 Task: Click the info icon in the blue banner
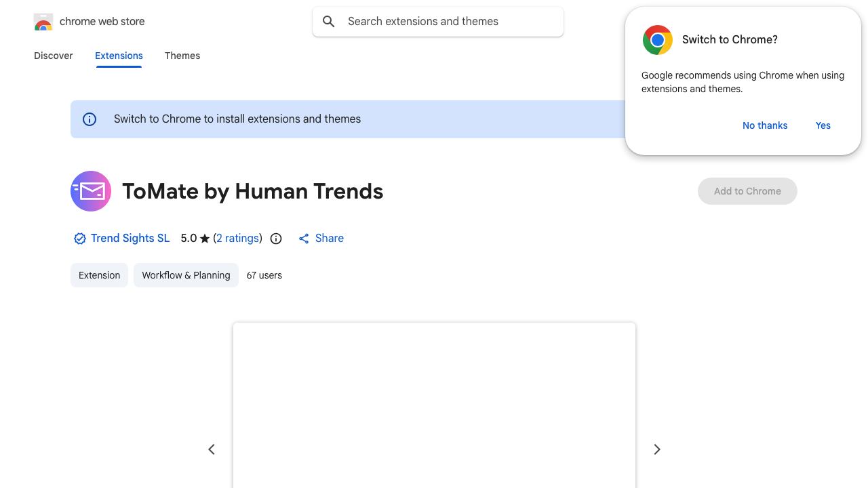coord(90,119)
